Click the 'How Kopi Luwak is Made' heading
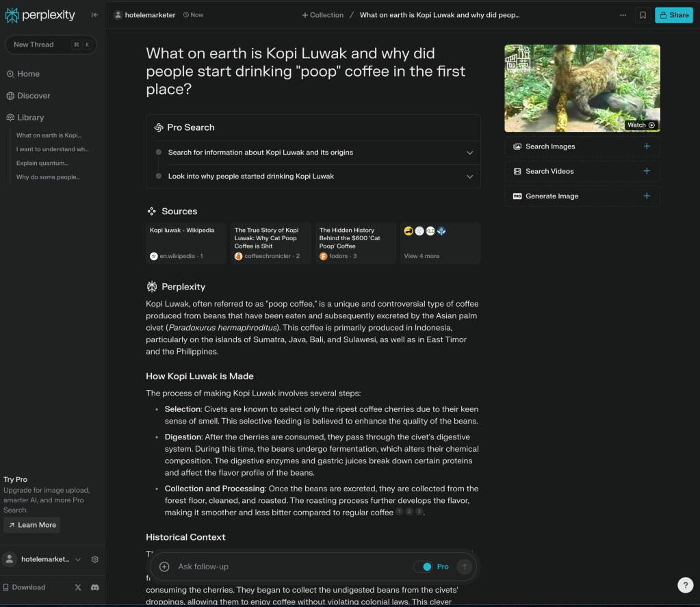The width and height of the screenshot is (700, 607). pos(200,376)
